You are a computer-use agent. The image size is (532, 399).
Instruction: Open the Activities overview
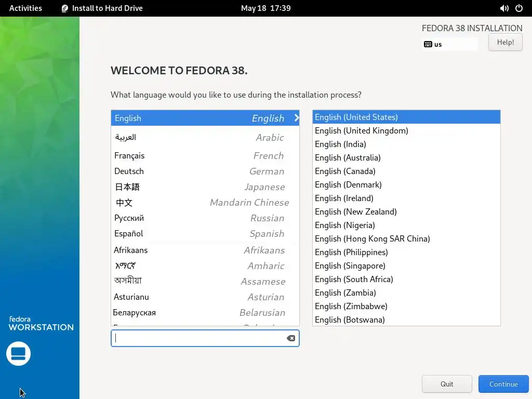pos(25,8)
